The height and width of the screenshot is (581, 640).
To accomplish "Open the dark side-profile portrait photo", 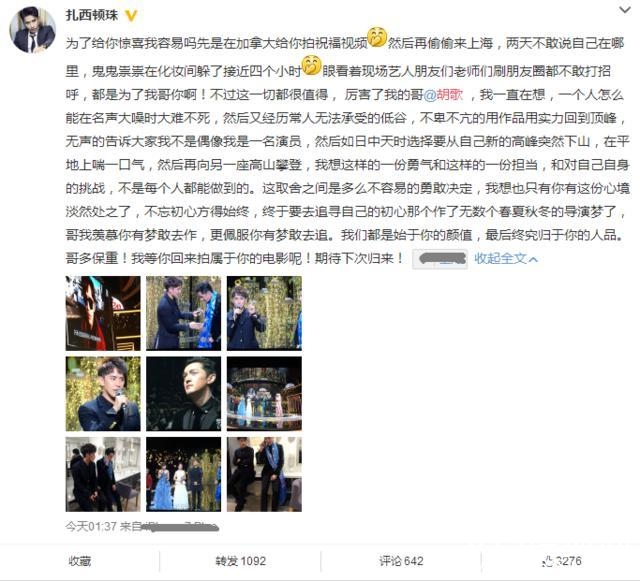I will coord(184,394).
